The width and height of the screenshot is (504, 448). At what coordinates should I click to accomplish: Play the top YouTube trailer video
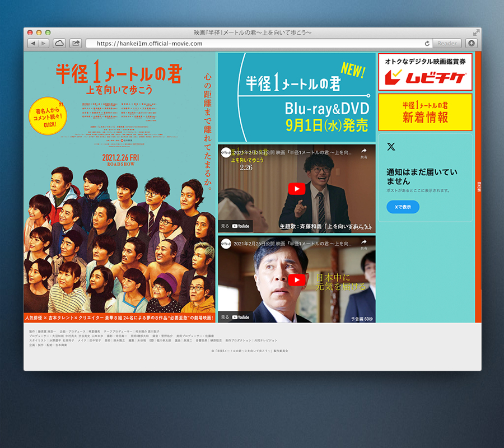(296, 189)
